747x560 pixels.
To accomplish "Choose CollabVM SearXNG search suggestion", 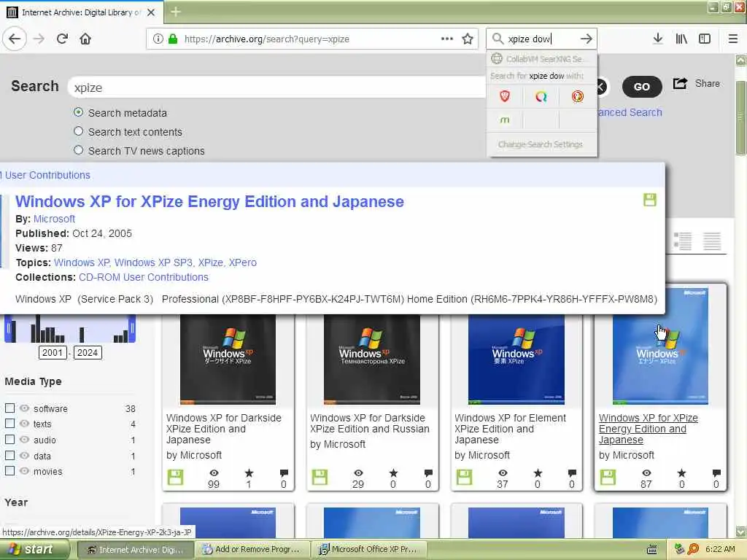I will click(541, 58).
